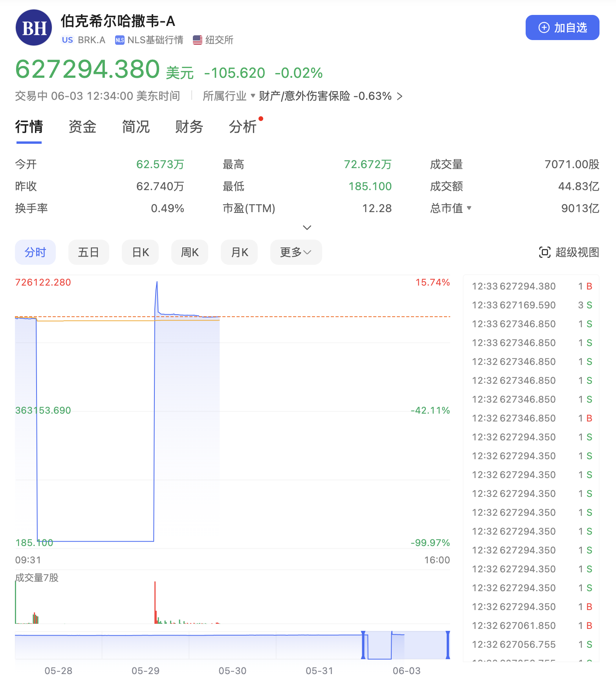Select the 周K chart period

190,252
